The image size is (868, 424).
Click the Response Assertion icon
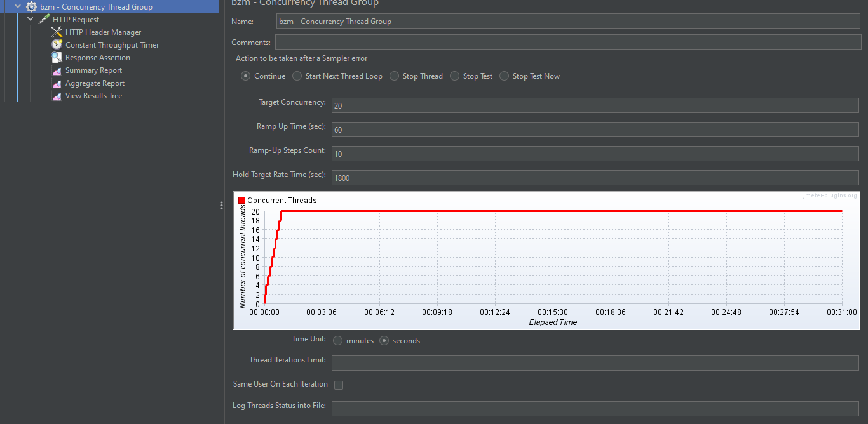(57, 57)
